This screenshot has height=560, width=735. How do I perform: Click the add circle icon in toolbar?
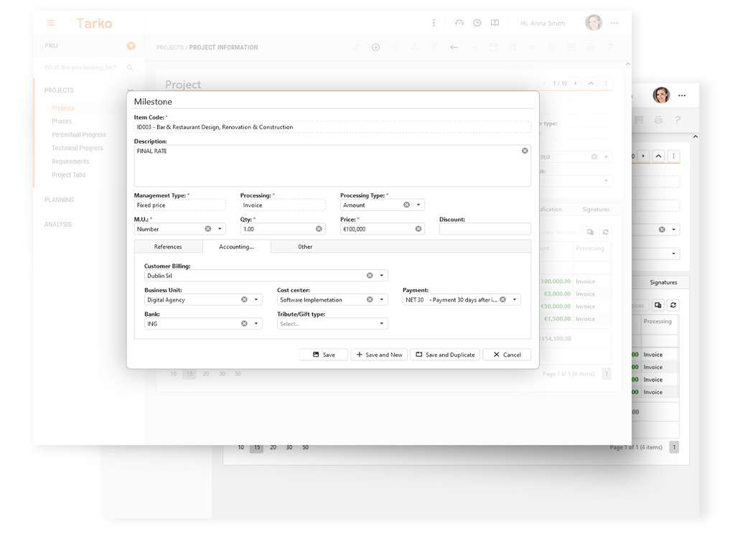(375, 47)
